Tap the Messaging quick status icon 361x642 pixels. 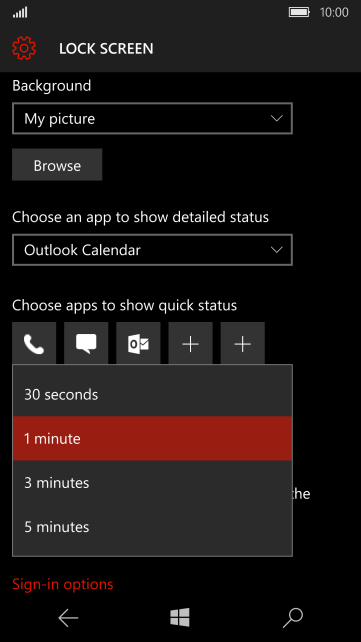tap(86, 343)
